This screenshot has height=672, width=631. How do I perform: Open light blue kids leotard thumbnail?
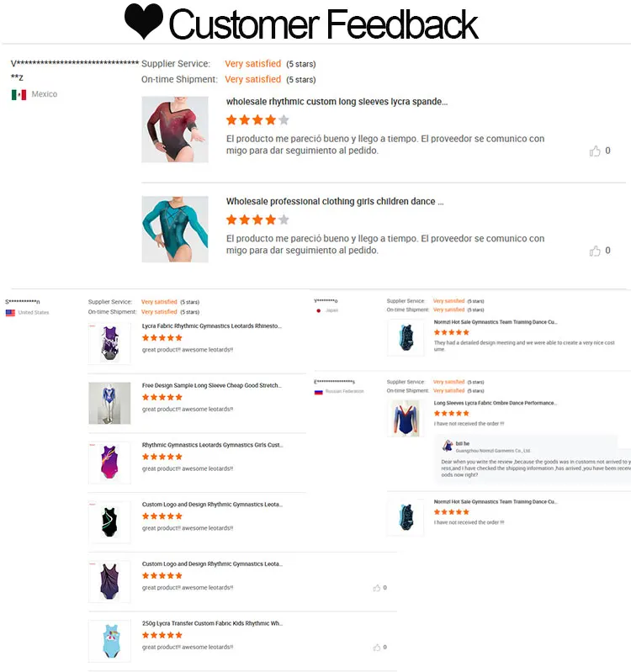[x=109, y=641]
